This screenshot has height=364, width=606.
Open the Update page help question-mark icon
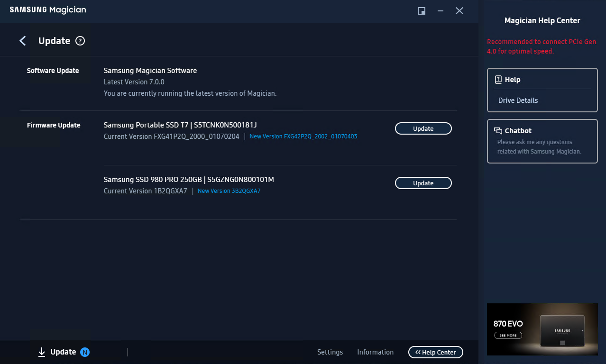(80, 41)
